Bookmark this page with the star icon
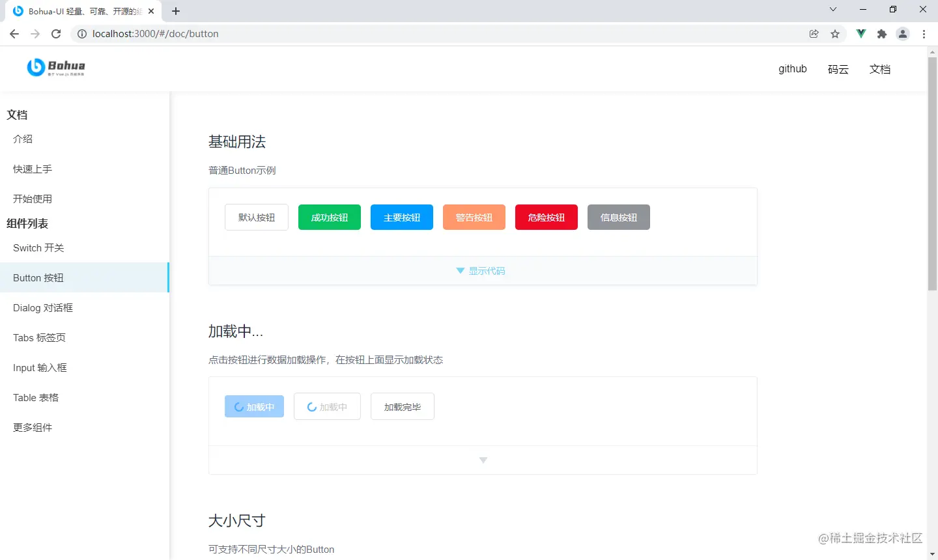Screen dimensions: 938x560 click(835, 34)
